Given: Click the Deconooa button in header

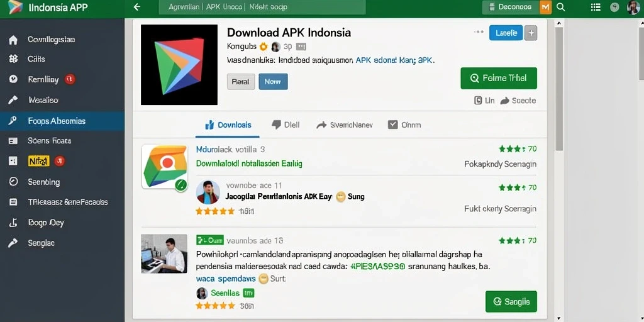Looking at the screenshot, I should coord(511,8).
